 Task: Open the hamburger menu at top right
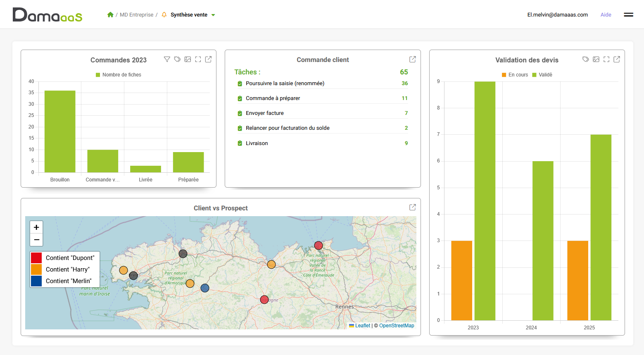pyautogui.click(x=628, y=15)
